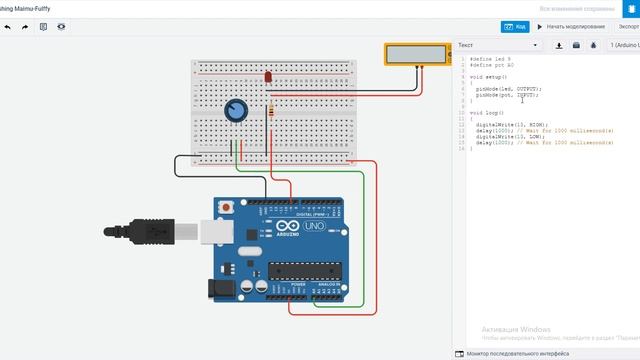This screenshot has width=640, height=360.
Task: Click the Экспорт button
Action: point(629,27)
